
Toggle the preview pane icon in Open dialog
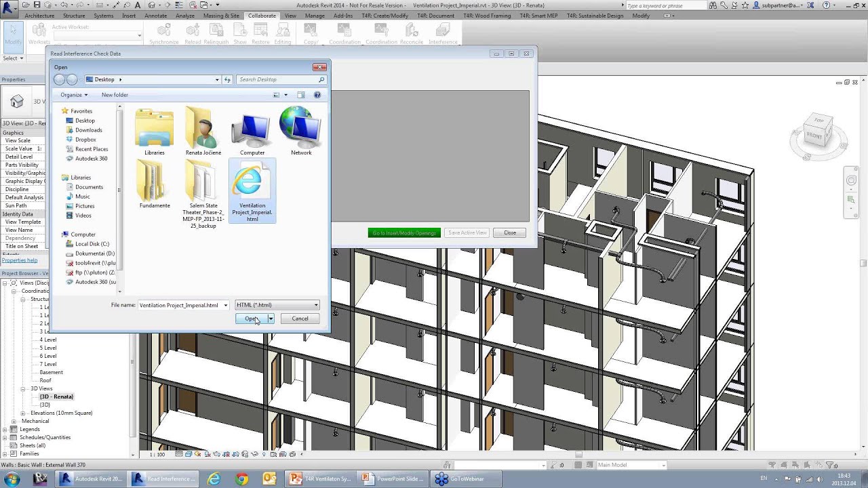(x=301, y=95)
